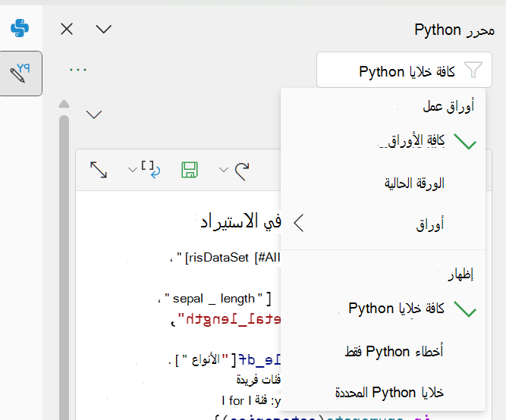Image resolution: width=506 pixels, height=420 pixels.
Task: Open dropdown arrow next to undo
Action: point(223,170)
